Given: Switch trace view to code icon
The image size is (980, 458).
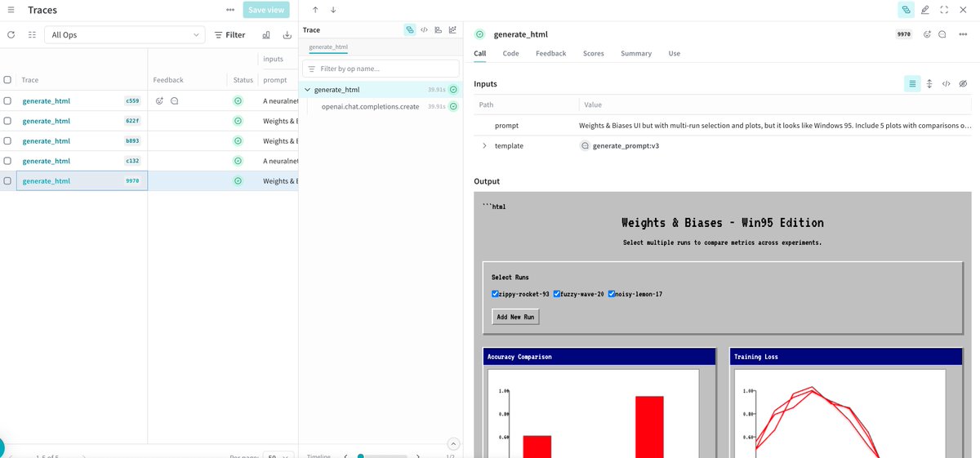Looking at the screenshot, I should tap(424, 30).
